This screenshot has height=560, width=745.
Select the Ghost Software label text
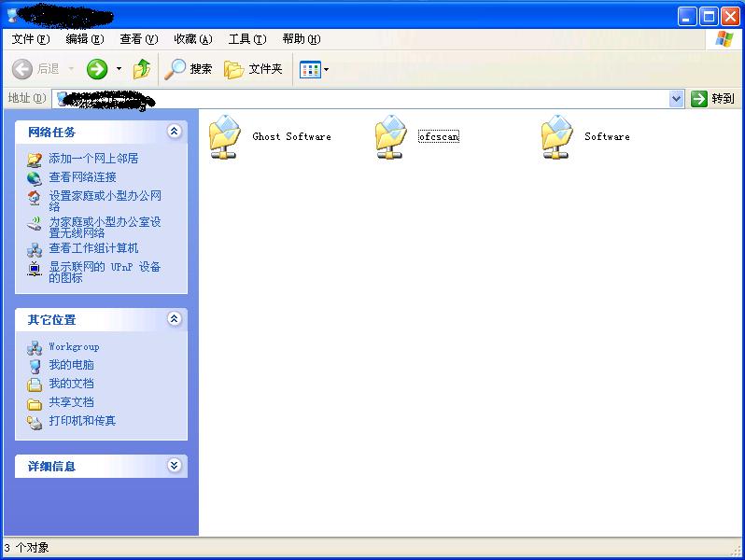coord(291,137)
